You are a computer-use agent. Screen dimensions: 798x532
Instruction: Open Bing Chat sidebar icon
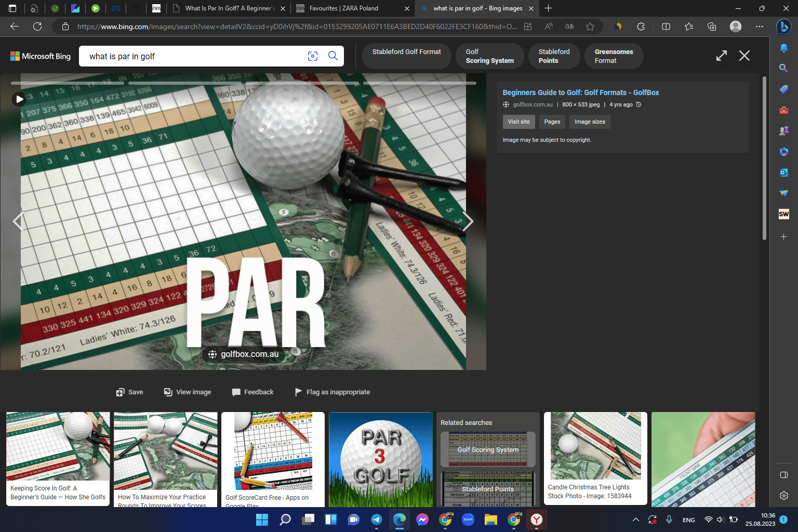pos(783,26)
